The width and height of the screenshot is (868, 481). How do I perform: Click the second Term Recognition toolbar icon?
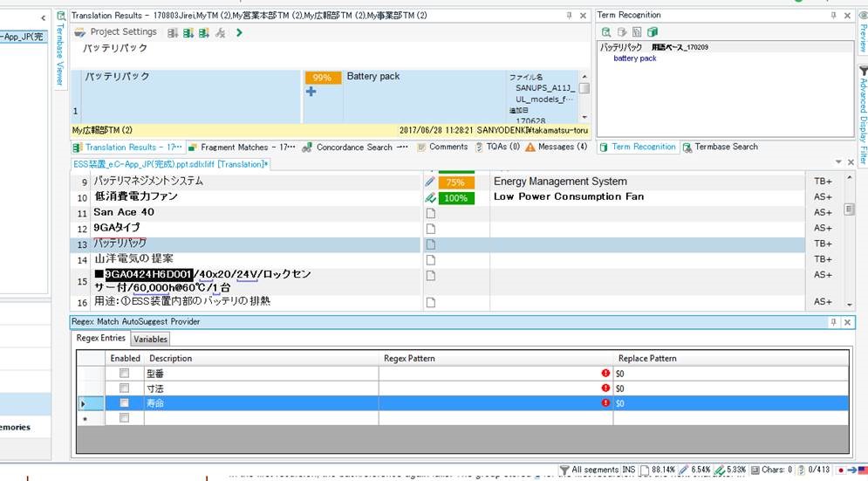click(x=622, y=32)
